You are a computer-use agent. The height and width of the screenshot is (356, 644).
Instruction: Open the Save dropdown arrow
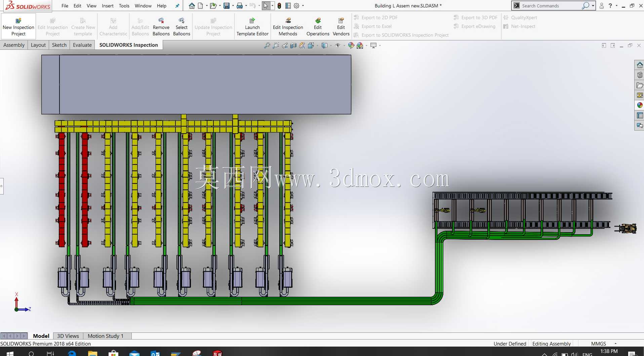[233, 6]
